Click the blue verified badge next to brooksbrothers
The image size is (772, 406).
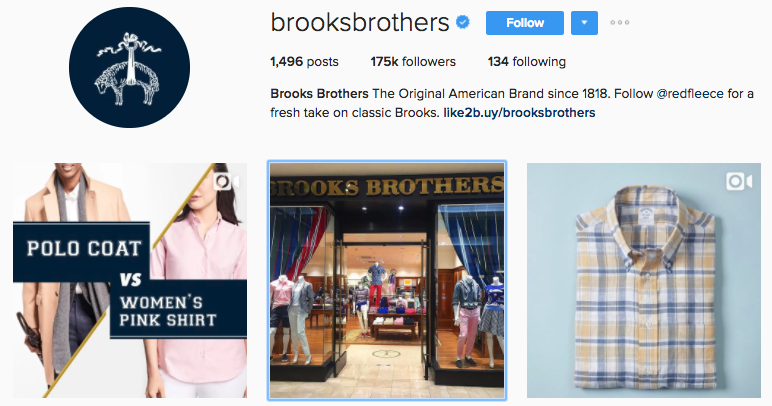(463, 22)
